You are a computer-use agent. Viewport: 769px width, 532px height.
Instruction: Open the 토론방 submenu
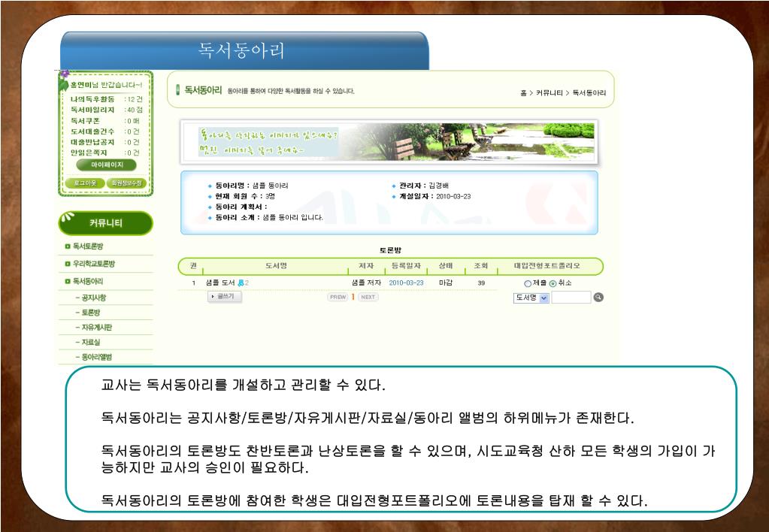90,313
